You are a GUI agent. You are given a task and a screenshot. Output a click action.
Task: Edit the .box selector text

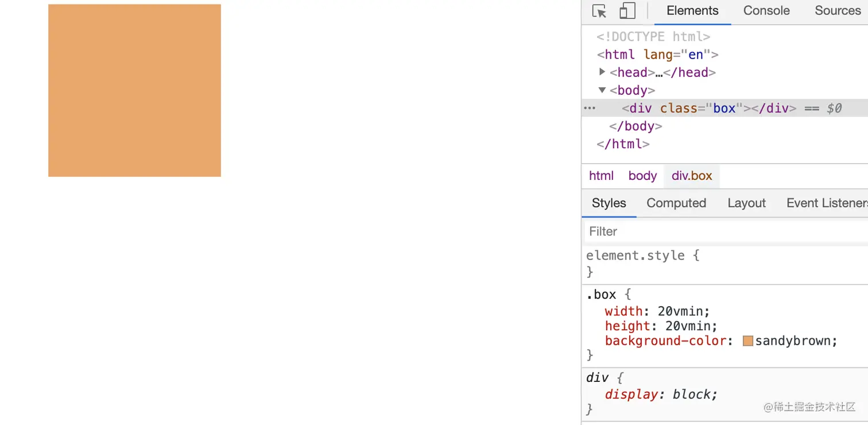(601, 295)
